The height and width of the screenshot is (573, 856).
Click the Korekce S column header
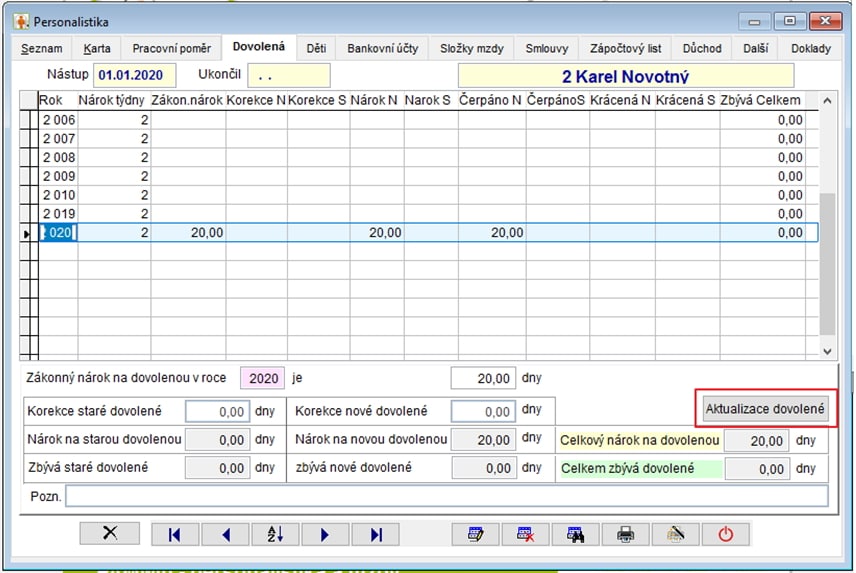317,100
